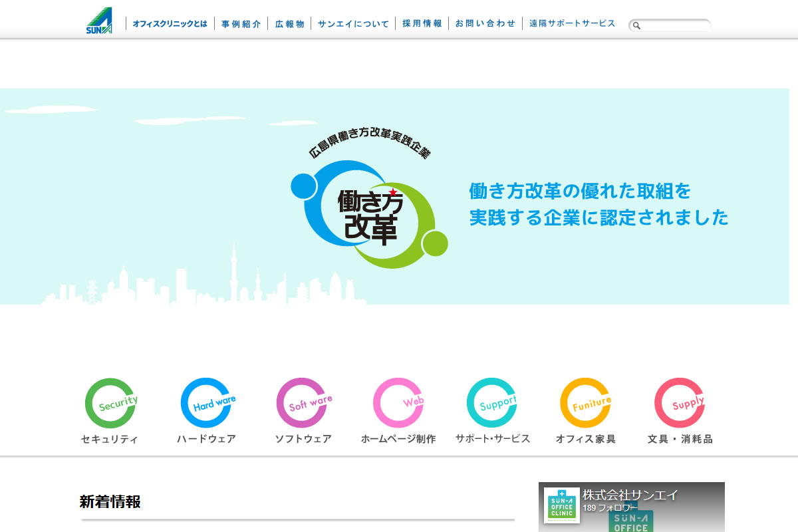Open the teal Support circle icon
Image resolution: width=798 pixels, height=532 pixels.
(492, 403)
